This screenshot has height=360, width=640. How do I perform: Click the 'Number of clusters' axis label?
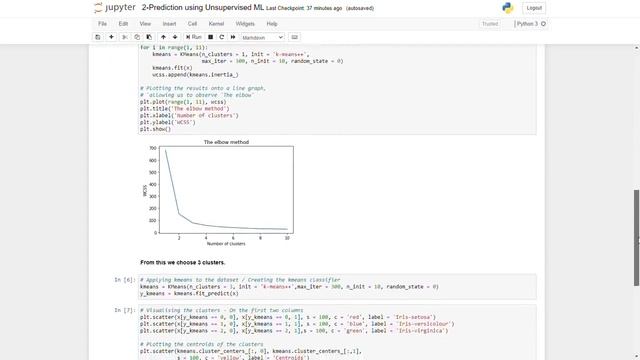(226, 244)
